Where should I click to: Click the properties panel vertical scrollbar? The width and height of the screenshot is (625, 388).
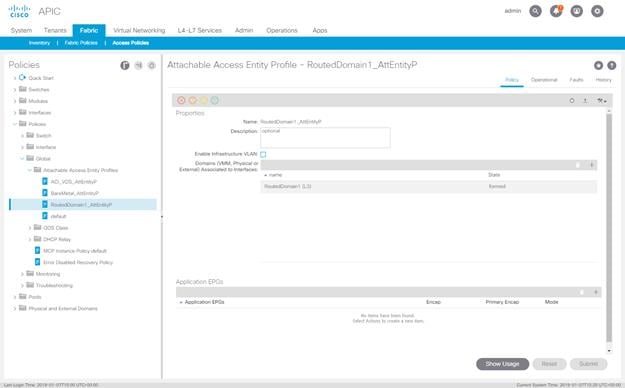(609, 227)
